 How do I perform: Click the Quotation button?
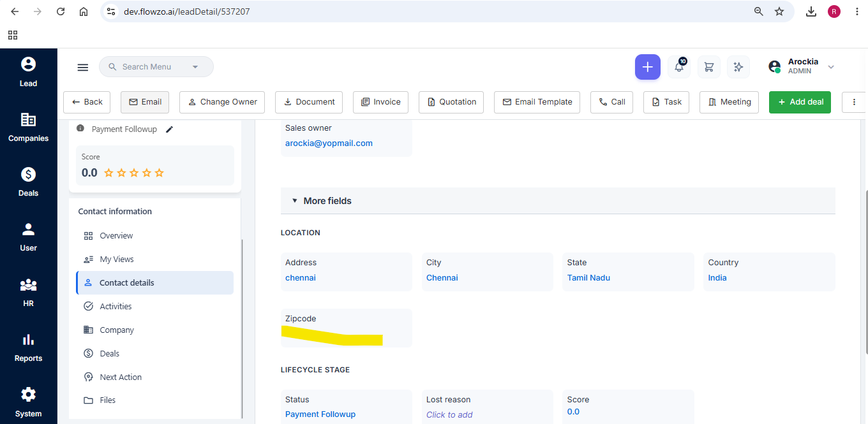451,102
